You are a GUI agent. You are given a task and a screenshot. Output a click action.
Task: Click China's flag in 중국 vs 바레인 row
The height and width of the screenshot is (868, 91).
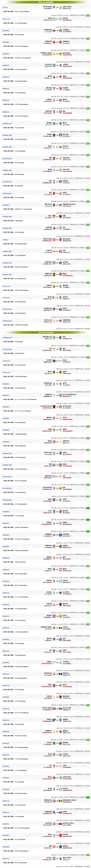click(x=54, y=193)
